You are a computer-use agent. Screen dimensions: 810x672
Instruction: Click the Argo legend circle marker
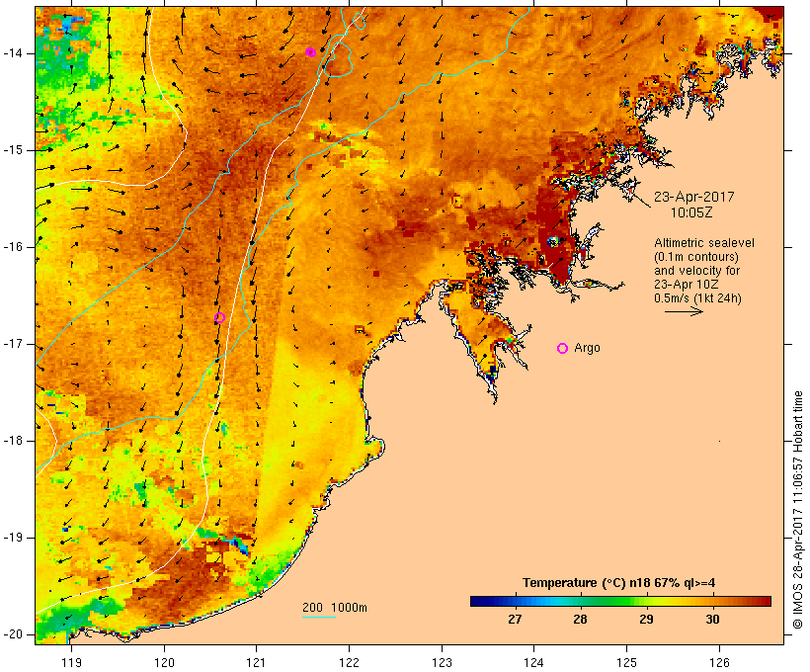(x=563, y=349)
